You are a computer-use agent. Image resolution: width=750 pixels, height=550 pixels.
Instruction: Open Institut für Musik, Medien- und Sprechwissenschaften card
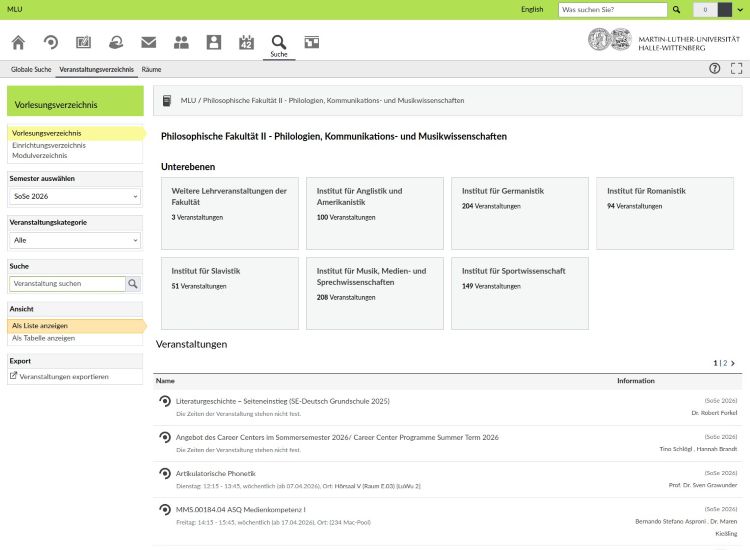pos(375,293)
